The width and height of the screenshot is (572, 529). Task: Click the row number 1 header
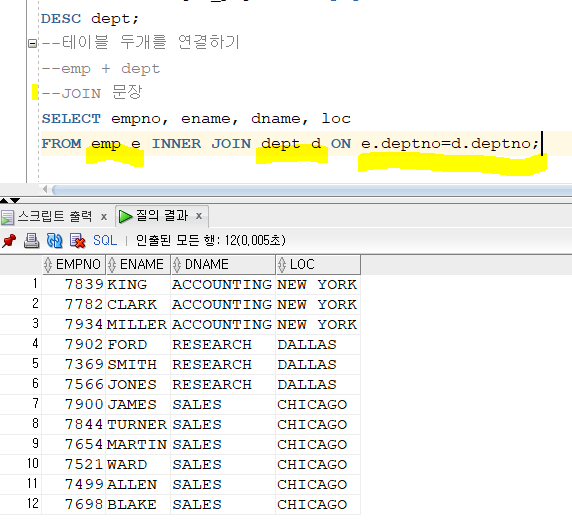tap(21, 284)
